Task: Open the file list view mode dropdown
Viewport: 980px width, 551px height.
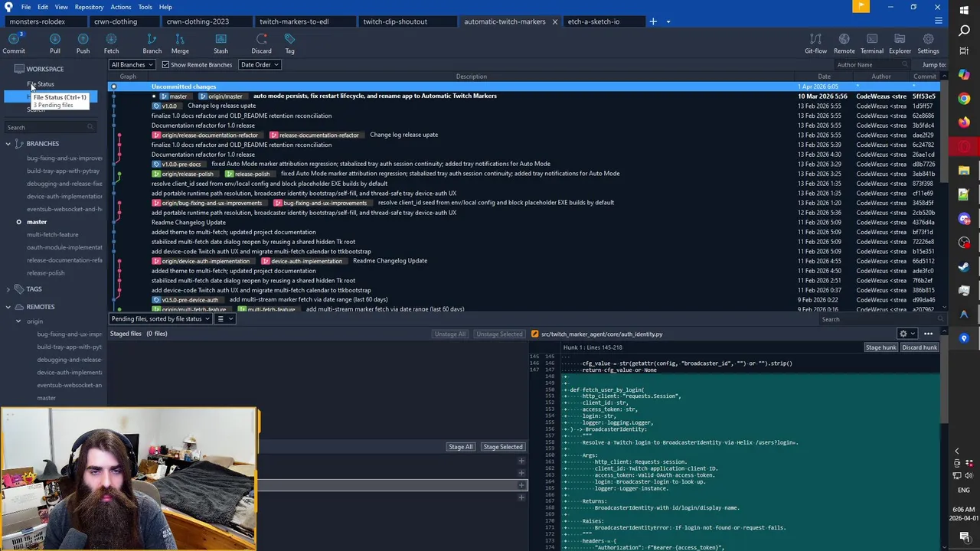Action: tap(224, 318)
